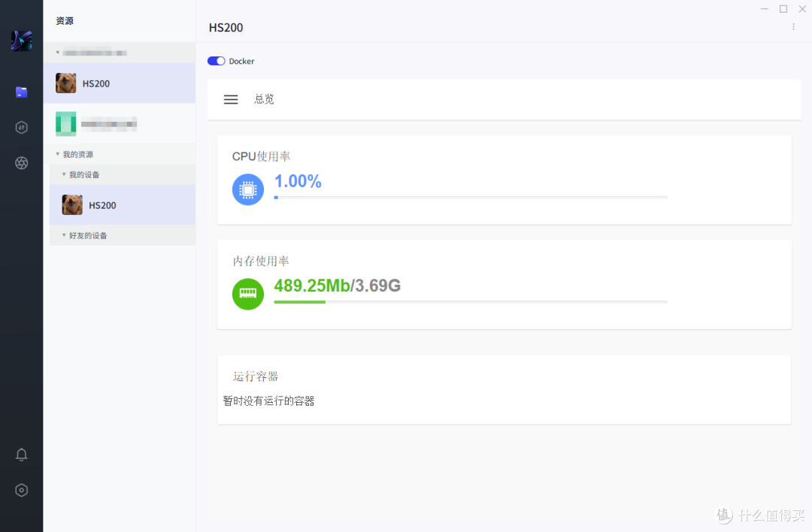
Task: Click the CPU使用率 label
Action: [x=261, y=156]
